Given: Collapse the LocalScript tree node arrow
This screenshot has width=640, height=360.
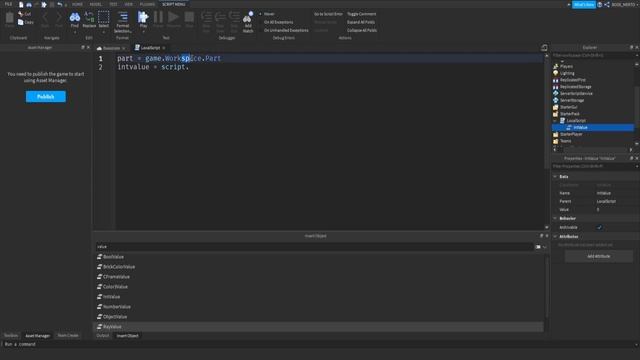Looking at the screenshot, I should coord(555,121).
